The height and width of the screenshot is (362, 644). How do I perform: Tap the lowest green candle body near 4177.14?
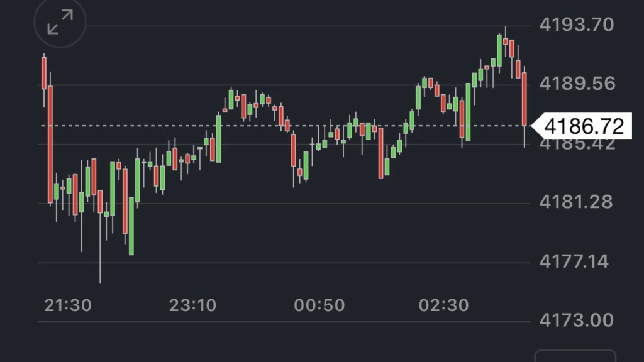tap(131, 226)
